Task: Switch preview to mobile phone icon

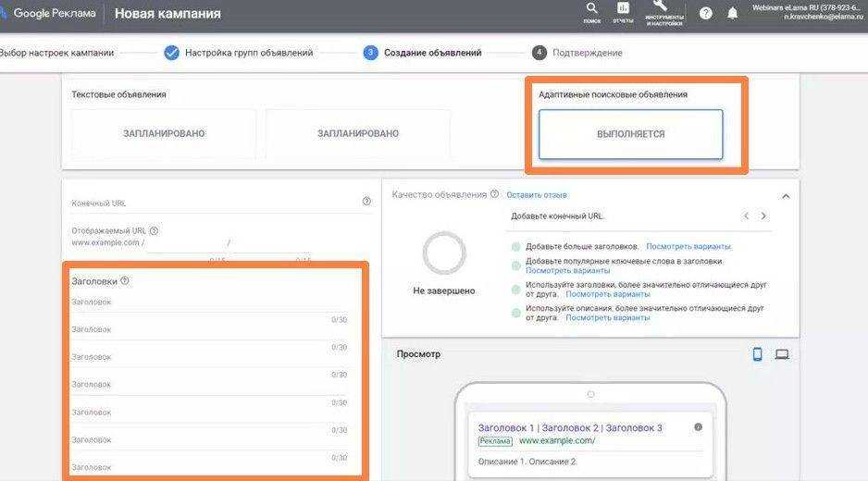Action: click(757, 354)
